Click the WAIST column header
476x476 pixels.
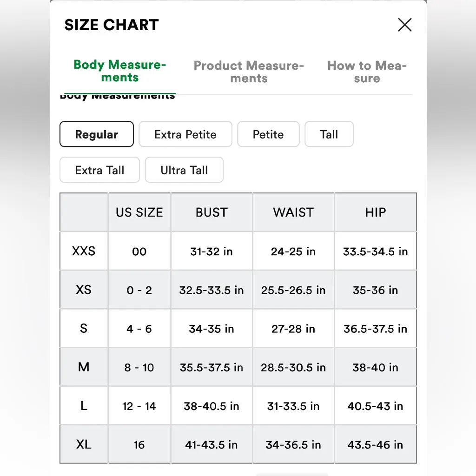293,212
